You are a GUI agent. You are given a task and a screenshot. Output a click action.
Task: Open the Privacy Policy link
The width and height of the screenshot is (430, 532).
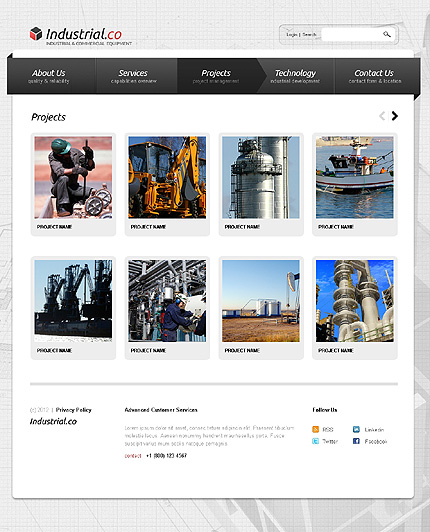[74, 410]
